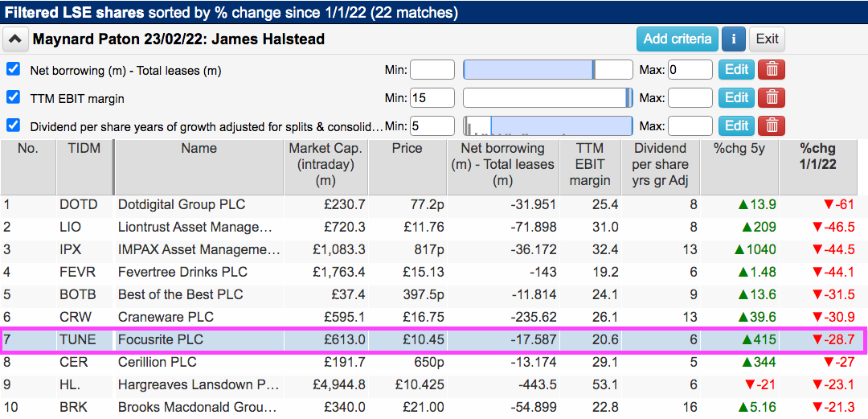Toggle the TTM EBIT margin checkbox
868x419 pixels.
tap(14, 97)
